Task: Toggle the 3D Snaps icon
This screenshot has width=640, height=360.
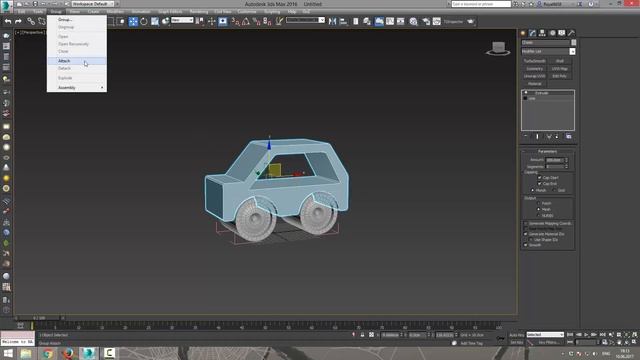Action: [x=235, y=22]
